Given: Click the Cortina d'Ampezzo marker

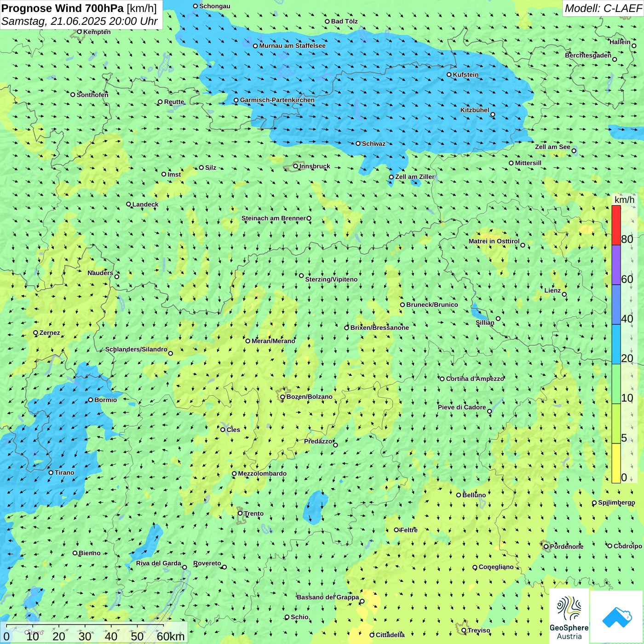Looking at the screenshot, I should [x=442, y=379].
